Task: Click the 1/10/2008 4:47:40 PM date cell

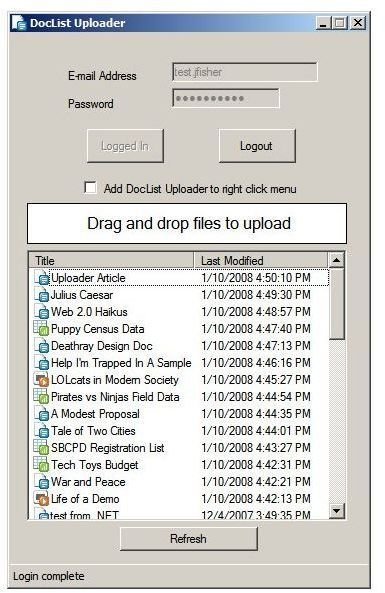Action: 256,329
